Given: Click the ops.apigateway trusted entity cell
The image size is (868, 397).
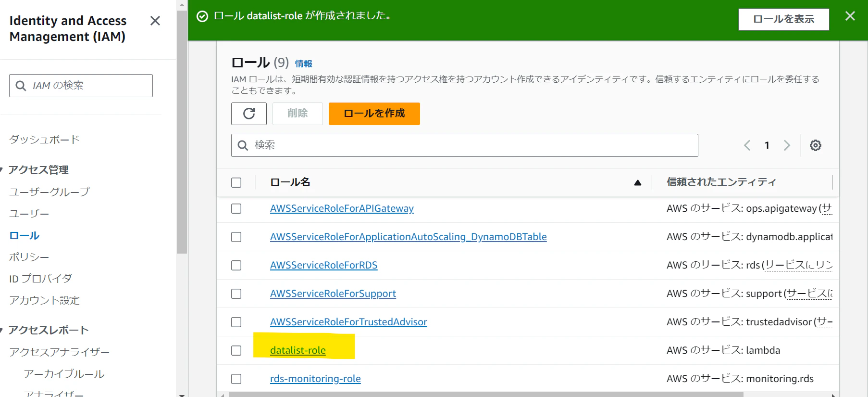Looking at the screenshot, I should 749,208.
